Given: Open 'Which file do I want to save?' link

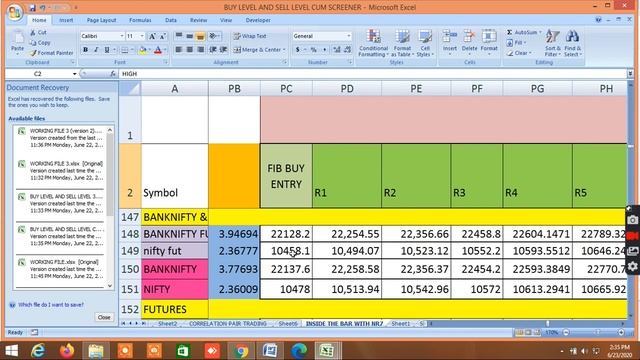Looking at the screenshot, I should (x=51, y=305).
